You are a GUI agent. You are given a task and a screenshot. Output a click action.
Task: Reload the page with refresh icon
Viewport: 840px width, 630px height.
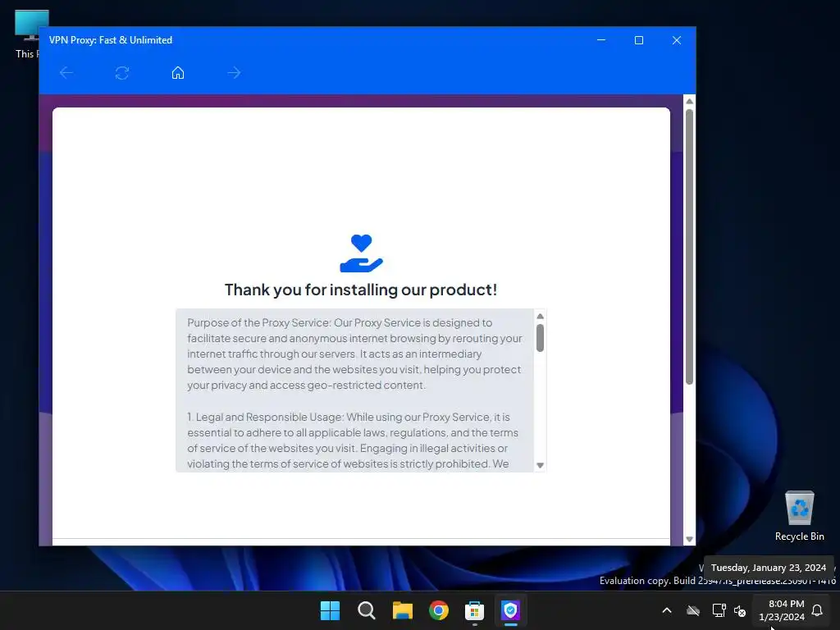tap(122, 73)
